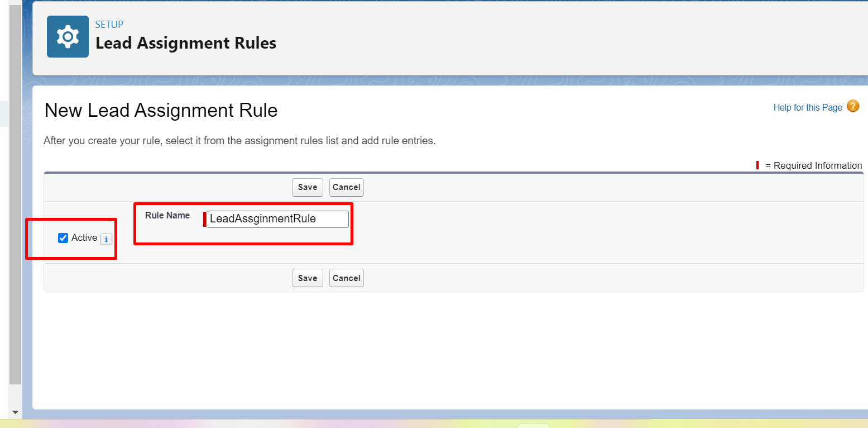The width and height of the screenshot is (868, 428).
Task: Toggle Active by clicking its label
Action: click(x=83, y=237)
